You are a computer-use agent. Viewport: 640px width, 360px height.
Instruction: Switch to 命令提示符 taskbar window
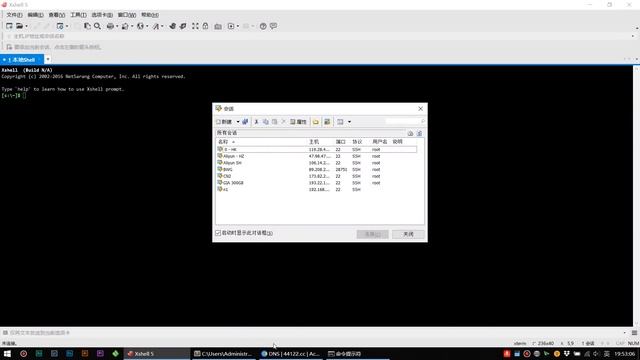click(x=357, y=353)
